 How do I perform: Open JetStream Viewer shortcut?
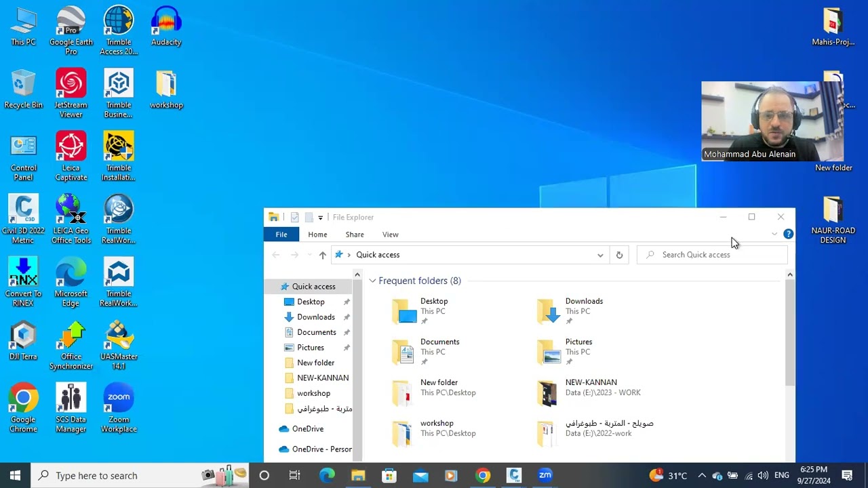coord(71,94)
